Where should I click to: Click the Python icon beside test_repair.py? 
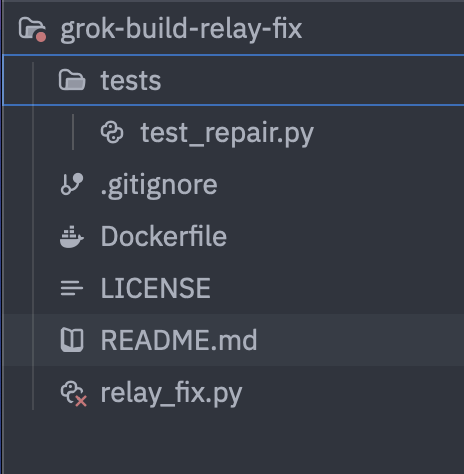click(112, 132)
